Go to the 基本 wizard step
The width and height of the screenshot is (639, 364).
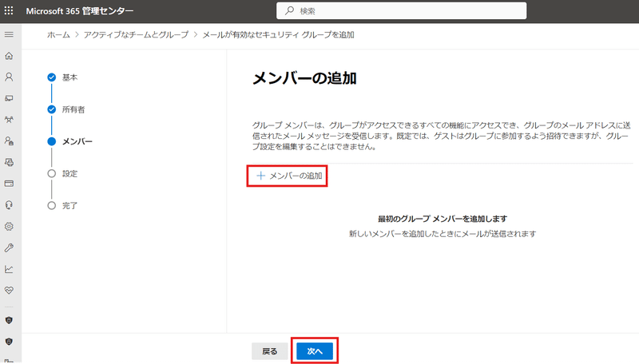(62, 77)
